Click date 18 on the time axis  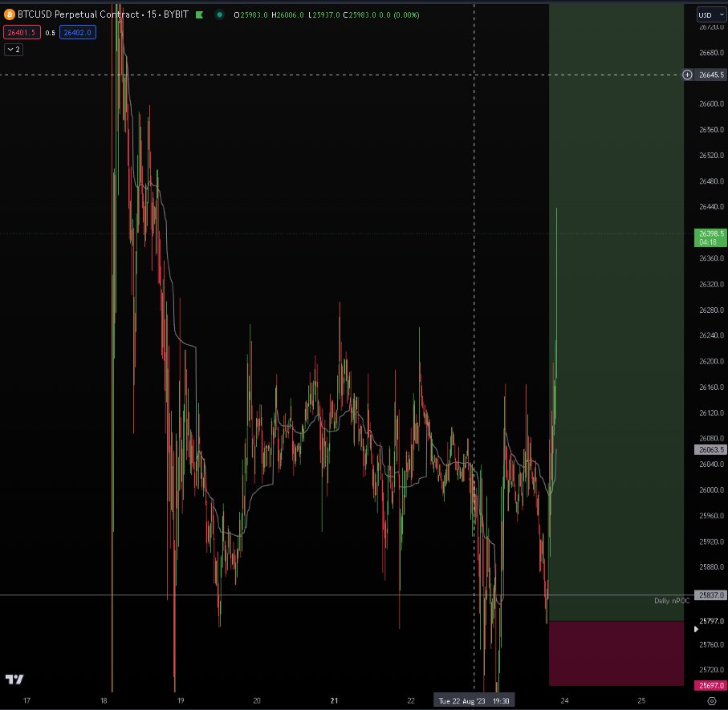104,700
